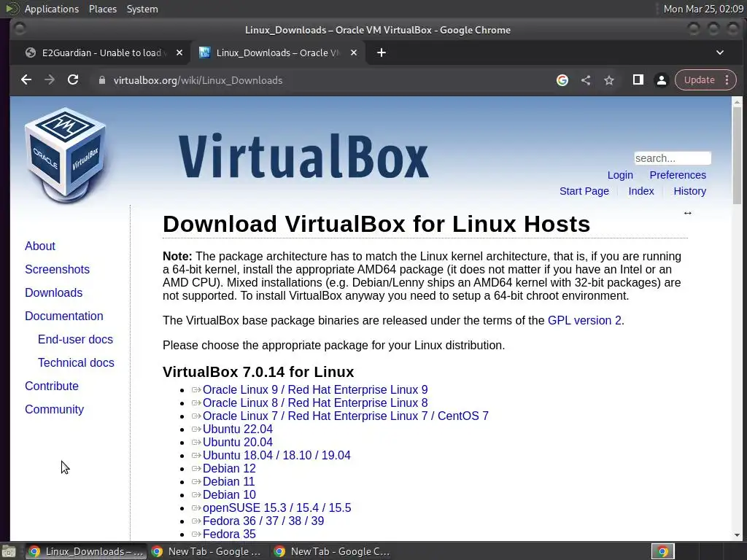
Task: Open the Index link
Action: pyautogui.click(x=640, y=192)
